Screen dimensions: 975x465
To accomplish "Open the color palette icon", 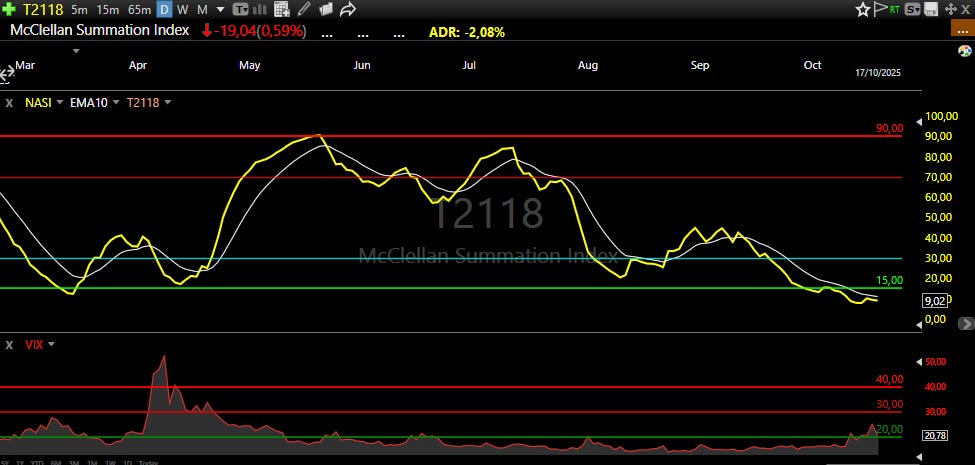I will click(x=964, y=51).
